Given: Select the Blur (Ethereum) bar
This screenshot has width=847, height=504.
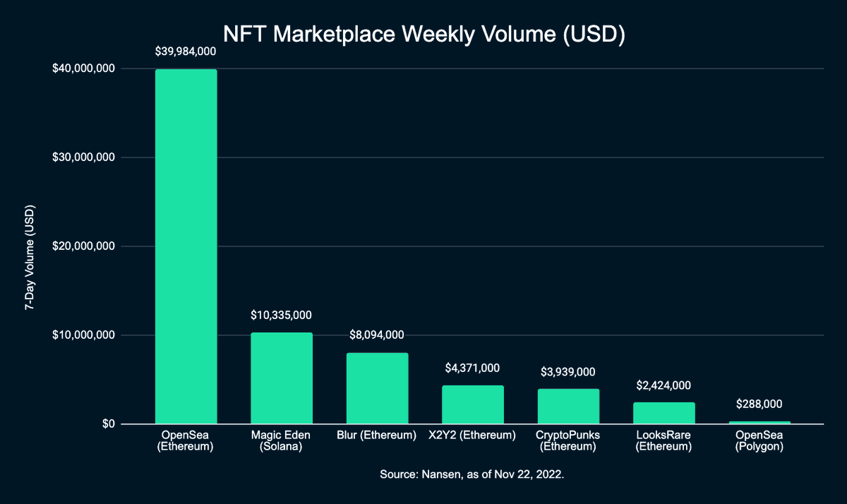Looking at the screenshot, I should tap(377, 388).
